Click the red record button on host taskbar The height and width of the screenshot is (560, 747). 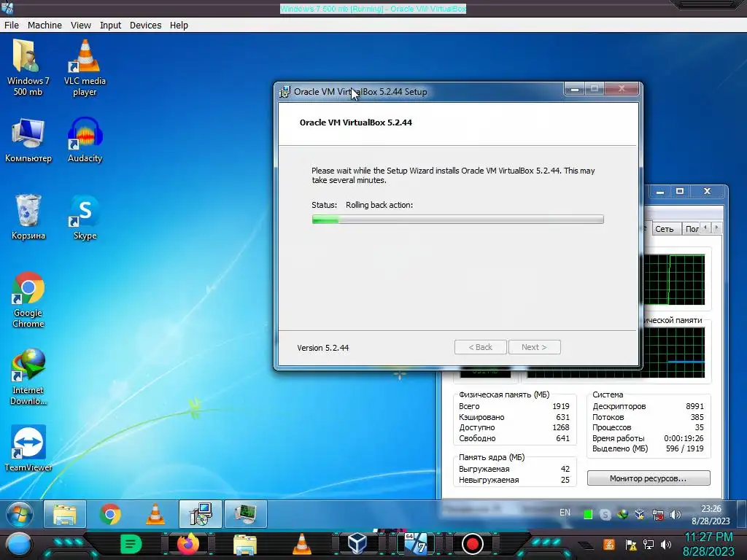click(473, 544)
